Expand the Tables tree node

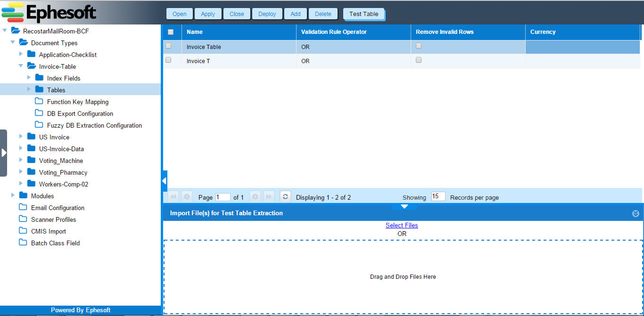point(29,90)
